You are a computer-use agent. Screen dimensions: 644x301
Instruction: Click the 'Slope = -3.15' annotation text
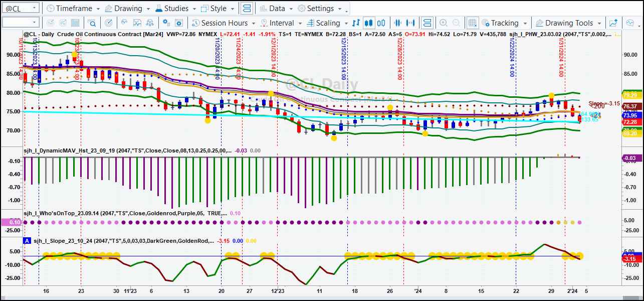(x=605, y=103)
